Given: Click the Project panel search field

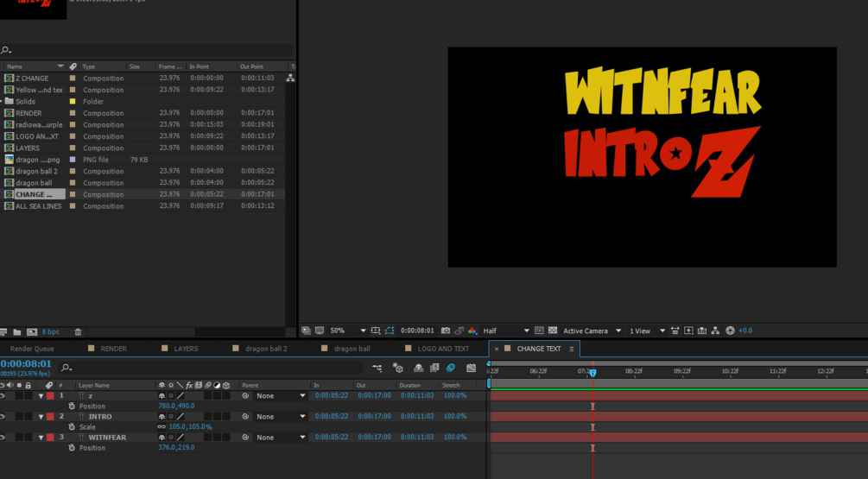Looking at the screenshot, I should (x=147, y=50).
